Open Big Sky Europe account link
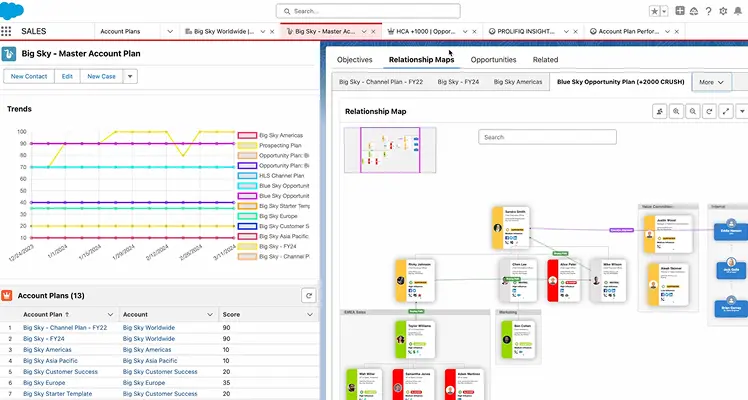 pos(144,383)
